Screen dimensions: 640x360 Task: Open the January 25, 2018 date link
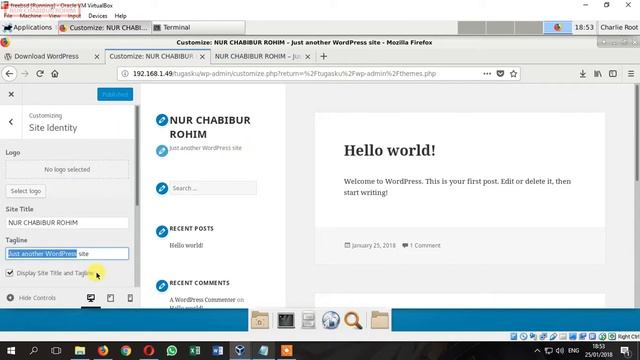[373, 245]
